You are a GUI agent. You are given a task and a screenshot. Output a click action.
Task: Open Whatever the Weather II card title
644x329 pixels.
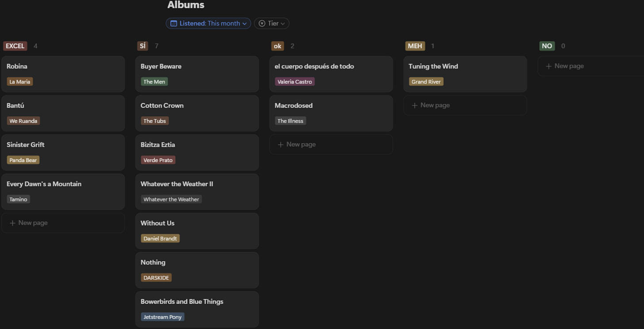[177, 184]
